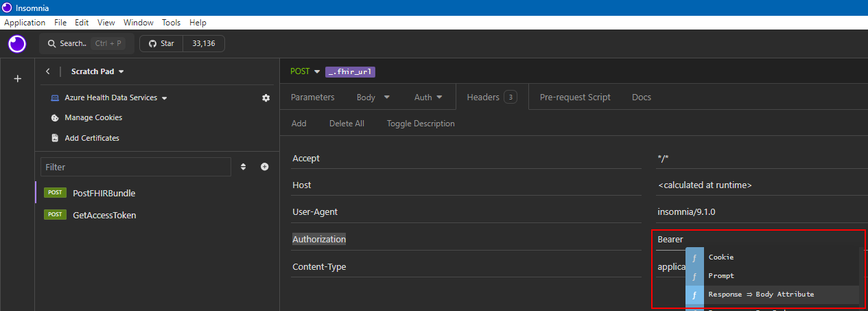
Task: Choose Response ⇒ Body Attribute option
Action: coord(772,294)
